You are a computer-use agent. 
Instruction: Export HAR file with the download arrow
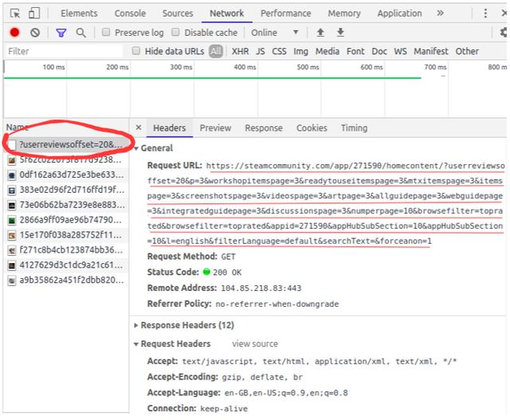coord(340,32)
